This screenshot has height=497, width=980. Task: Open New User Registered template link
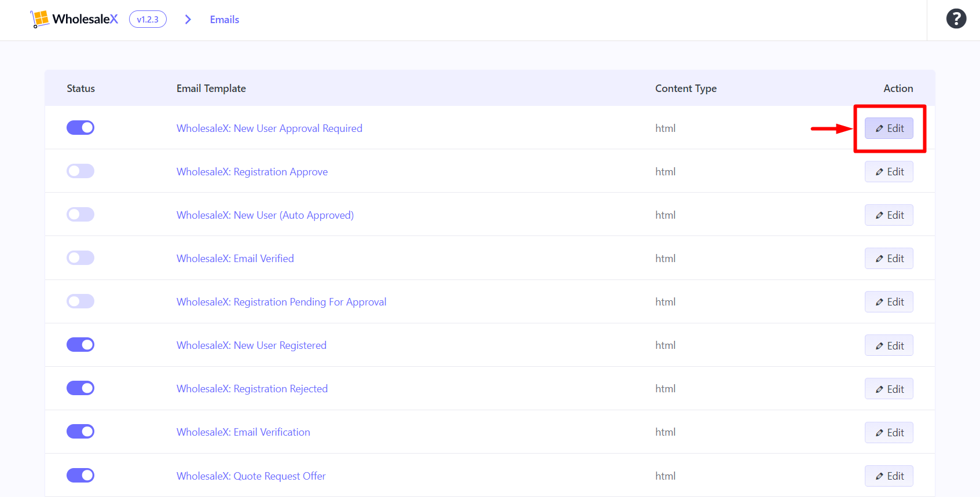251,345
